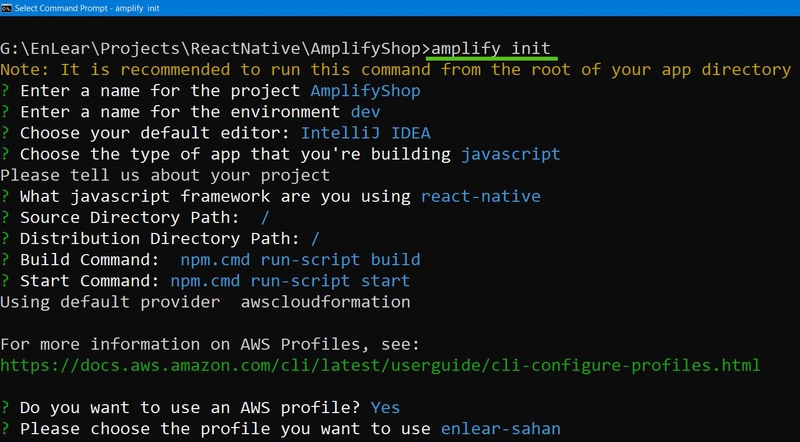Click the Command Prompt icon in title bar
800x442 pixels.
tap(6, 8)
